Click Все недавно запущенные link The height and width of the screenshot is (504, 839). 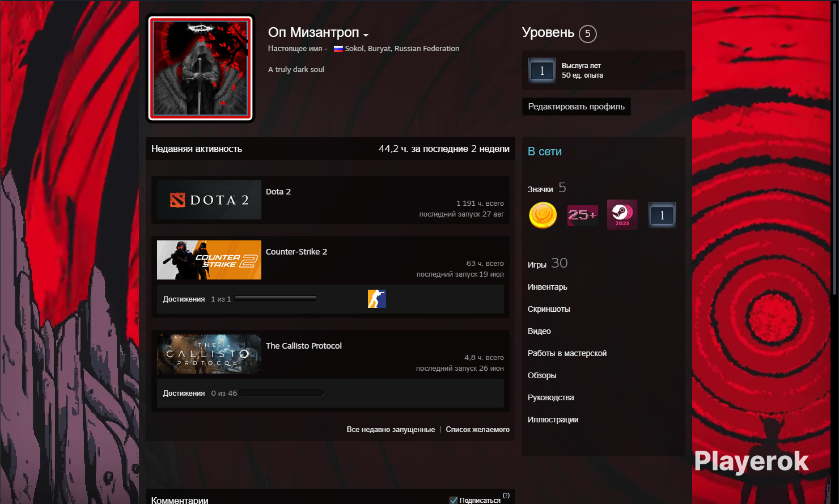391,429
